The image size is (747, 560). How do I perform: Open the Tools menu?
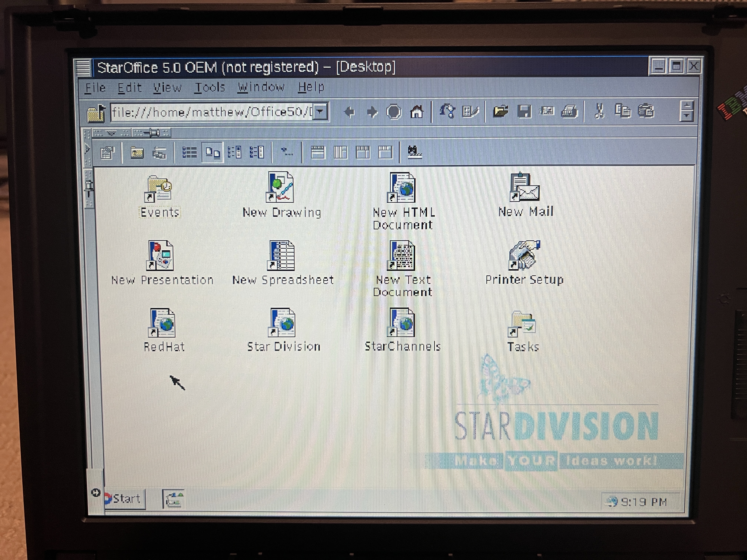210,87
